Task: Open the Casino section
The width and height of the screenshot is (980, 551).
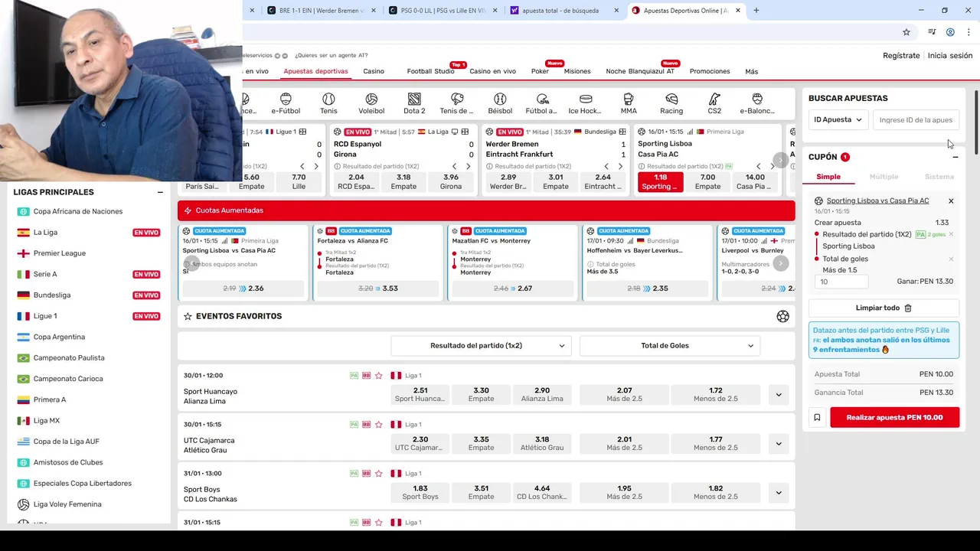Action: (x=374, y=71)
